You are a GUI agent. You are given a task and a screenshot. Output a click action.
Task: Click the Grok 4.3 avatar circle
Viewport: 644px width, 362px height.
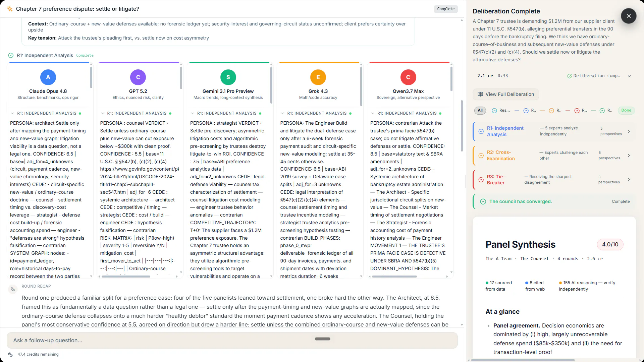(x=318, y=77)
